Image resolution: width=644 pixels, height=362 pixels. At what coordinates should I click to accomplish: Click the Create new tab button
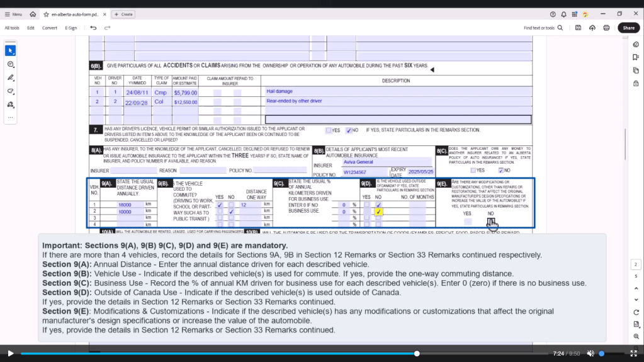tap(123, 14)
